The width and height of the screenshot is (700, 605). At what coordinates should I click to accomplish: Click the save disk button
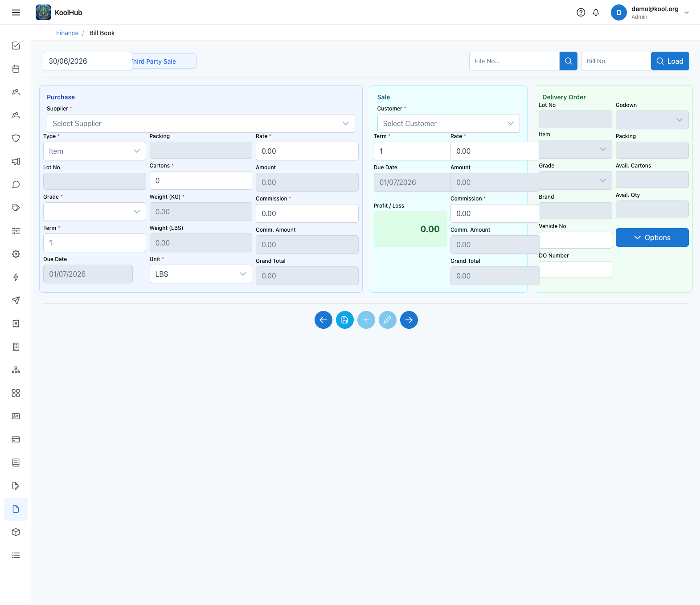[345, 320]
